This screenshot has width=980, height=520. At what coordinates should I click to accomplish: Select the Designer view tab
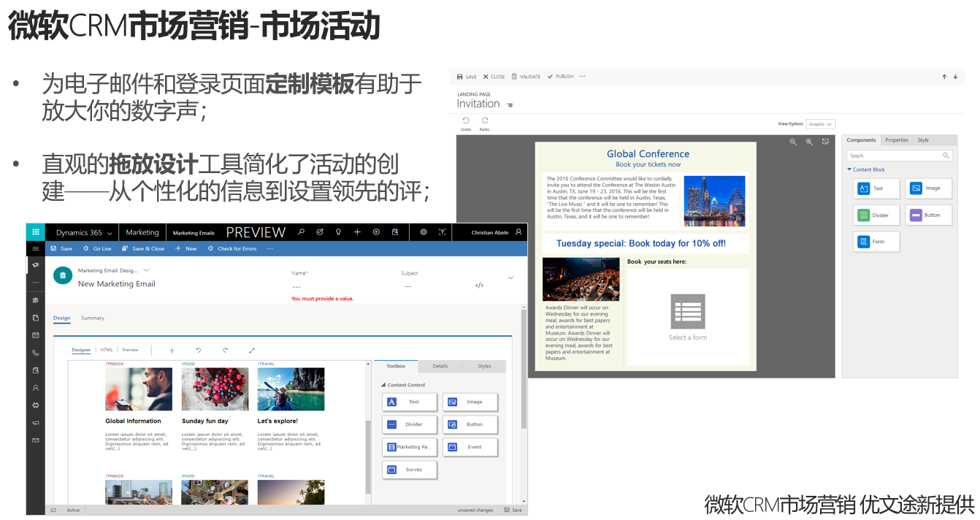(81, 350)
